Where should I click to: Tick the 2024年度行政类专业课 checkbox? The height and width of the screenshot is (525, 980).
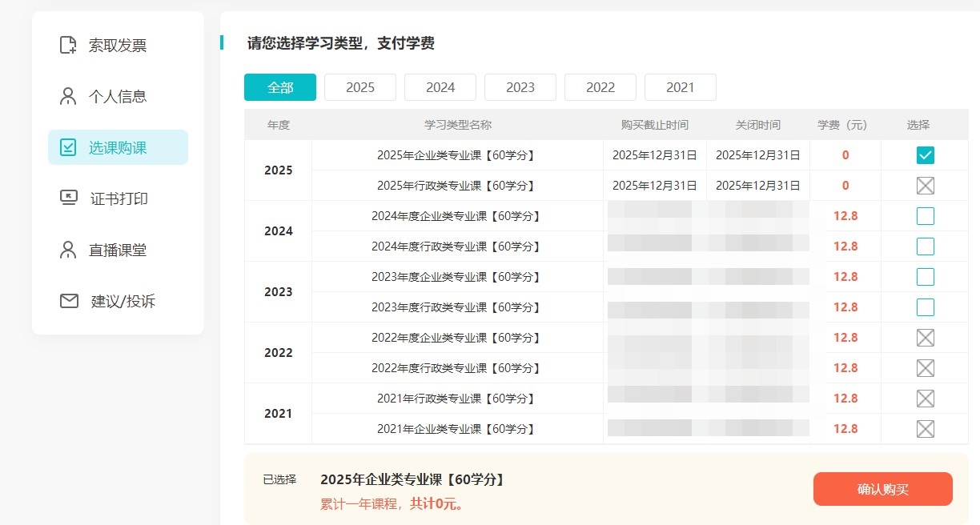[925, 246]
